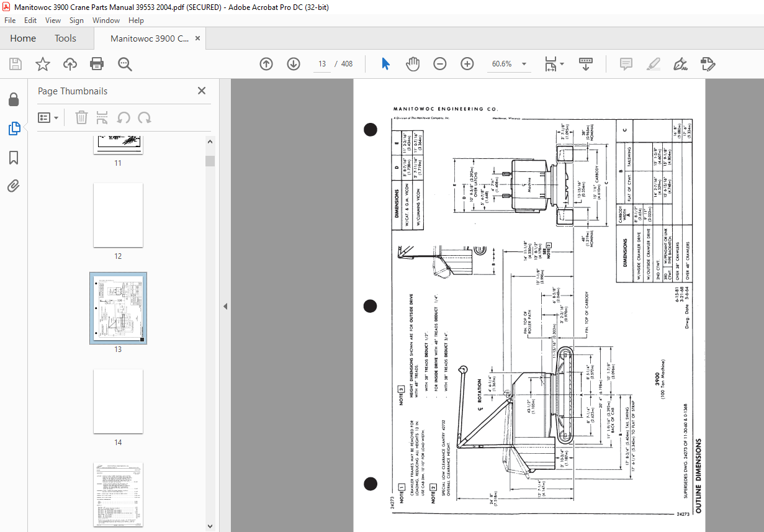The height and width of the screenshot is (532, 764).
Task: Close the Page Thumbnails panel
Action: (202, 91)
